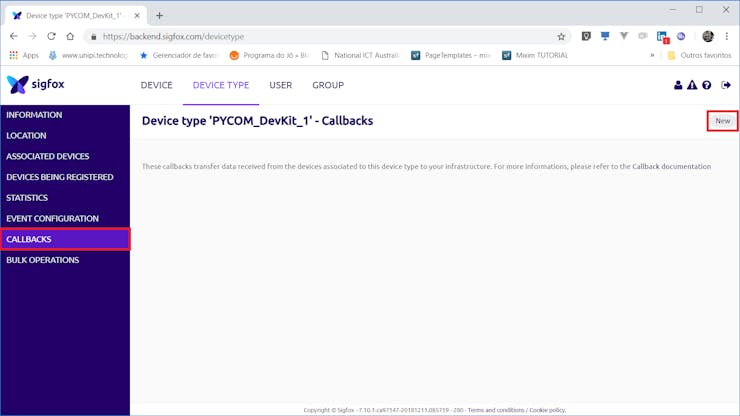Select CALLBACKS in the sidebar

coord(65,239)
